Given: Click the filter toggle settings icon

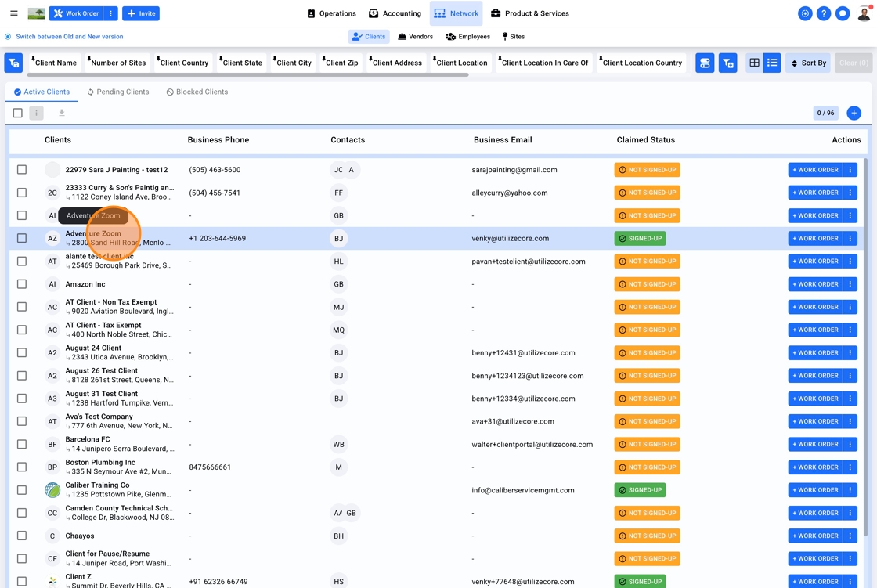Looking at the screenshot, I should (705, 63).
